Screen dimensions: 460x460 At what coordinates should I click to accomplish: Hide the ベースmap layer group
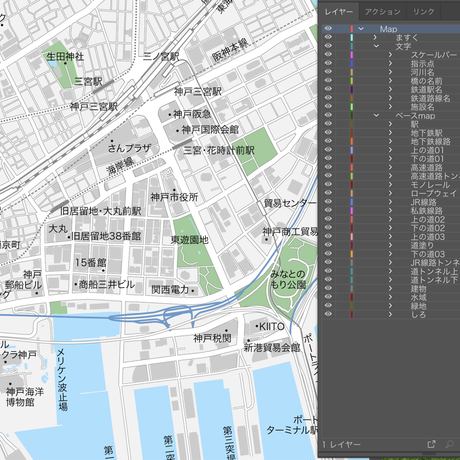(328, 115)
